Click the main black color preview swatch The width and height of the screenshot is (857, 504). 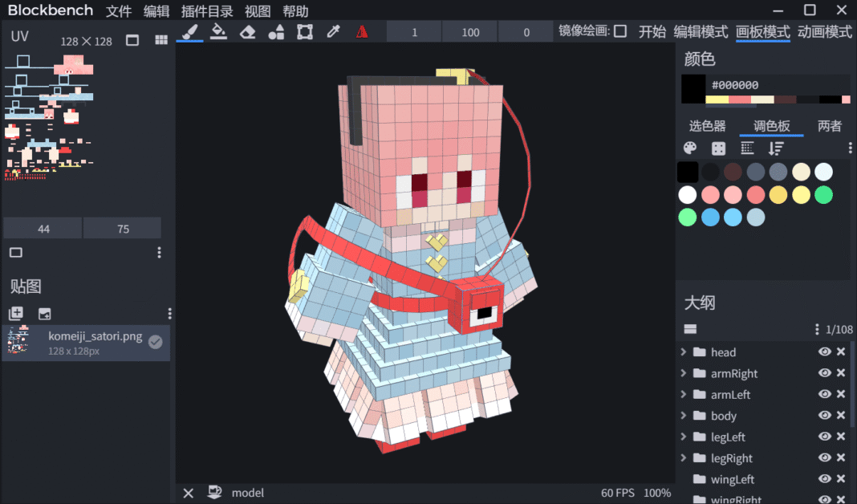pyautogui.click(x=693, y=89)
